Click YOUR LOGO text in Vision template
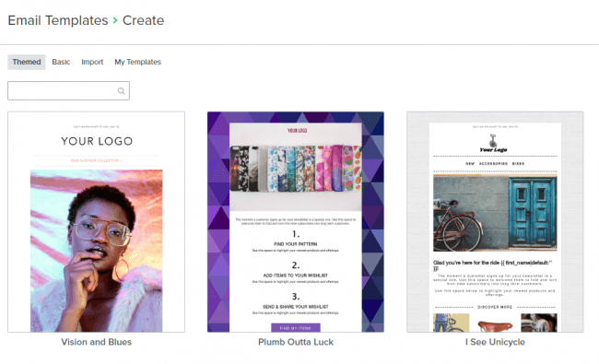 click(x=97, y=141)
